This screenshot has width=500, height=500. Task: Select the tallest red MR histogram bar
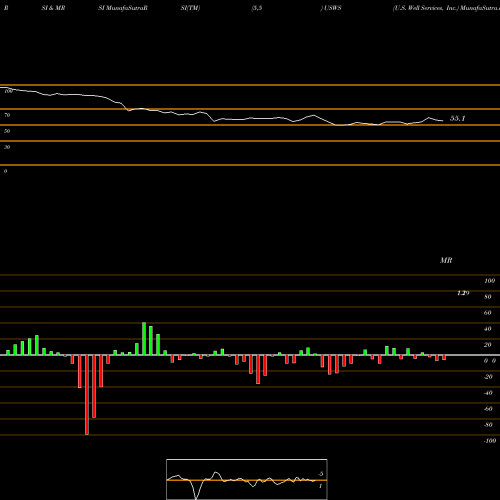tap(87, 395)
